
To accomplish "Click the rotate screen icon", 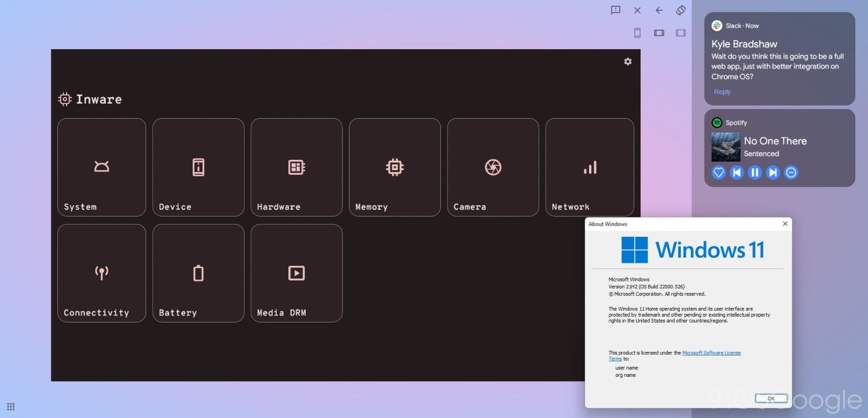I will click(x=681, y=10).
